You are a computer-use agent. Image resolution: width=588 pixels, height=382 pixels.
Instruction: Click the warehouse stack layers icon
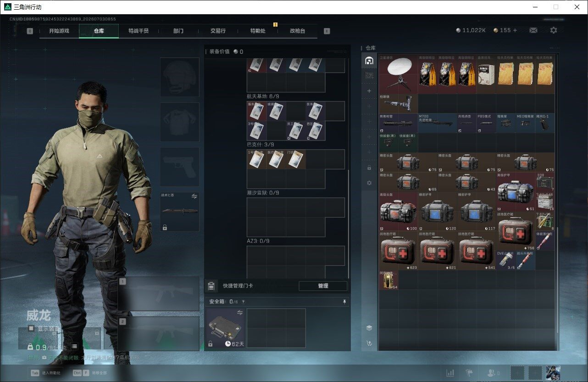pos(369,328)
